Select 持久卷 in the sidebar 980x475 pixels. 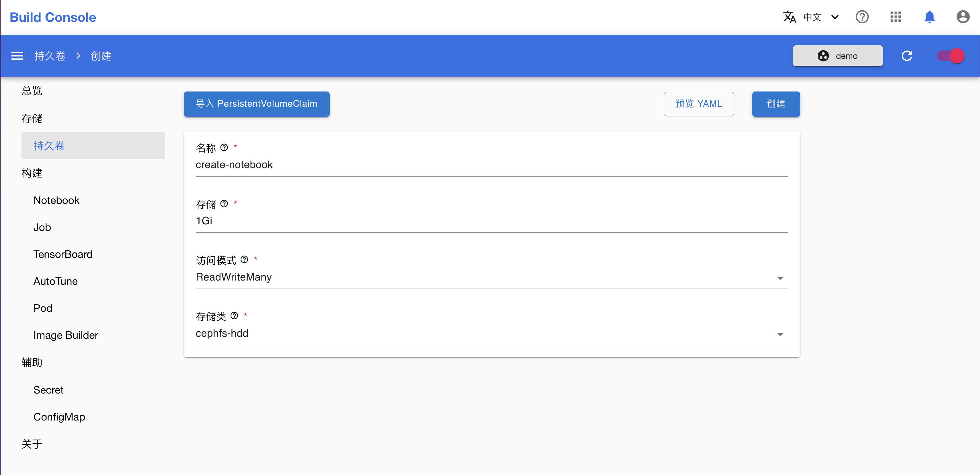click(93, 145)
